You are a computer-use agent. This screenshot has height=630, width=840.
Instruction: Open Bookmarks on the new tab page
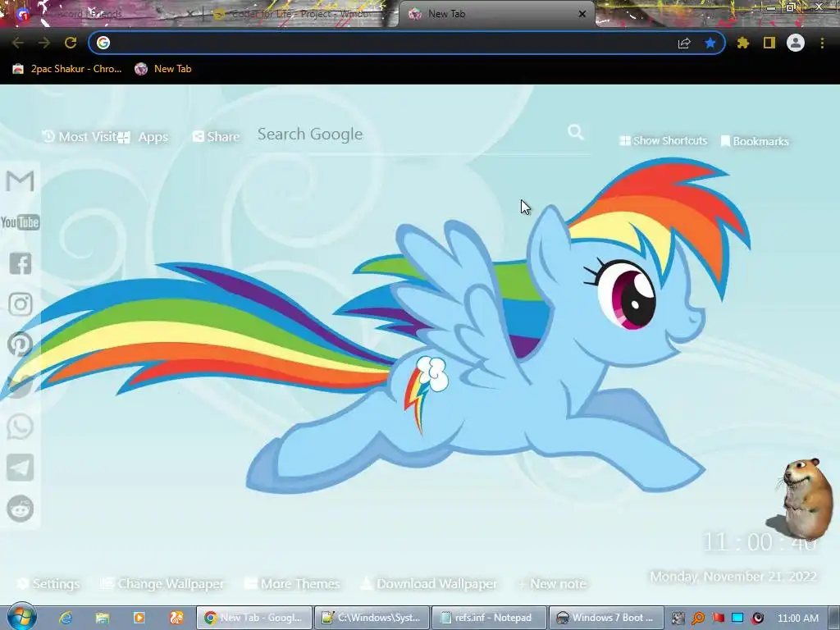click(x=755, y=141)
